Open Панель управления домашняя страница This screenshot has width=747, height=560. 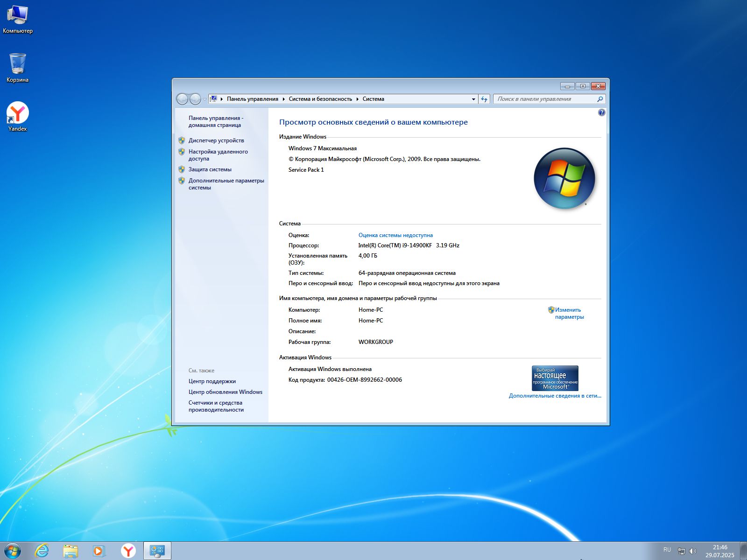(x=216, y=121)
